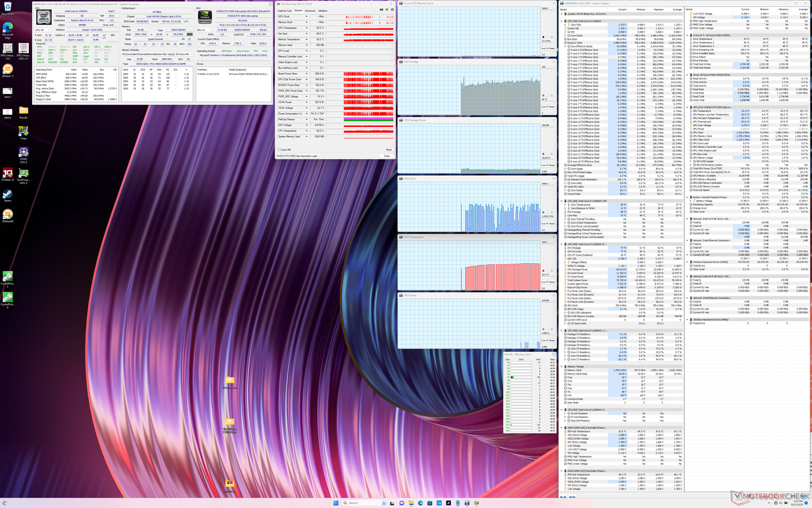Open the Windows Start button
The width and height of the screenshot is (812, 508).
[x=336, y=503]
